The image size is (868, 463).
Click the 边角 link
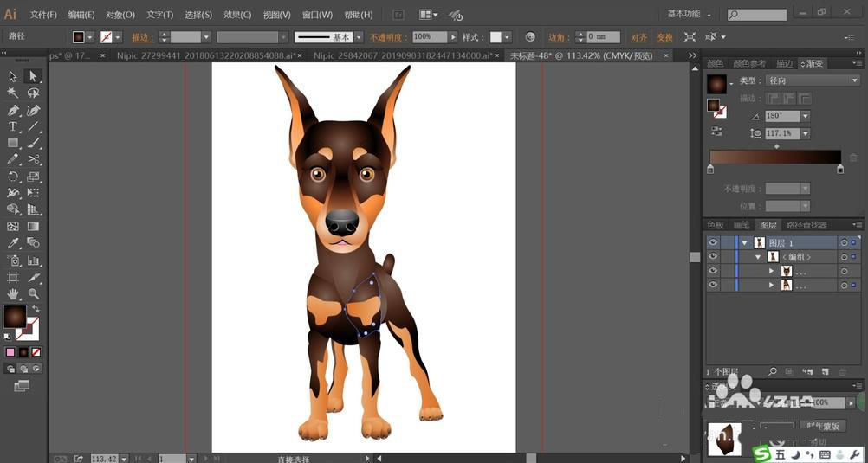coord(559,37)
